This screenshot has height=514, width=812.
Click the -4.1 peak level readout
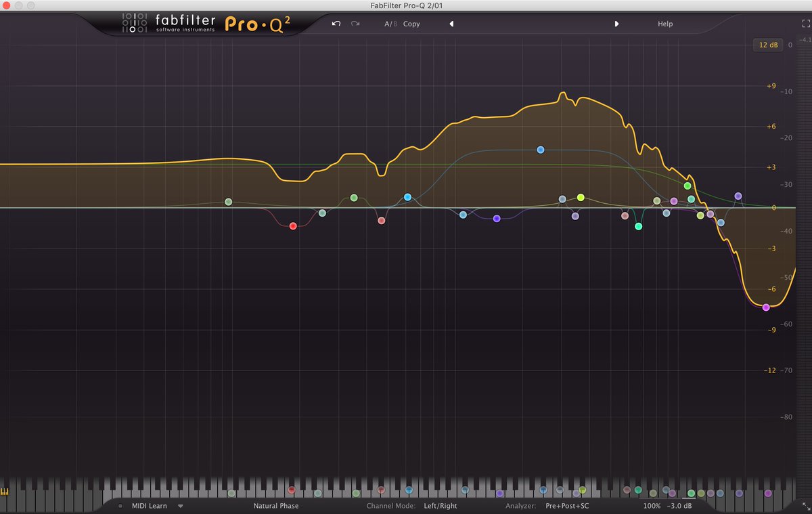[x=805, y=41]
